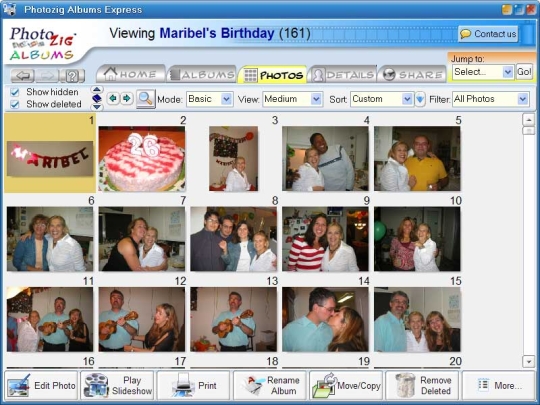The height and width of the screenshot is (405, 540).
Task: Switch to the Home tab
Action: (x=131, y=74)
